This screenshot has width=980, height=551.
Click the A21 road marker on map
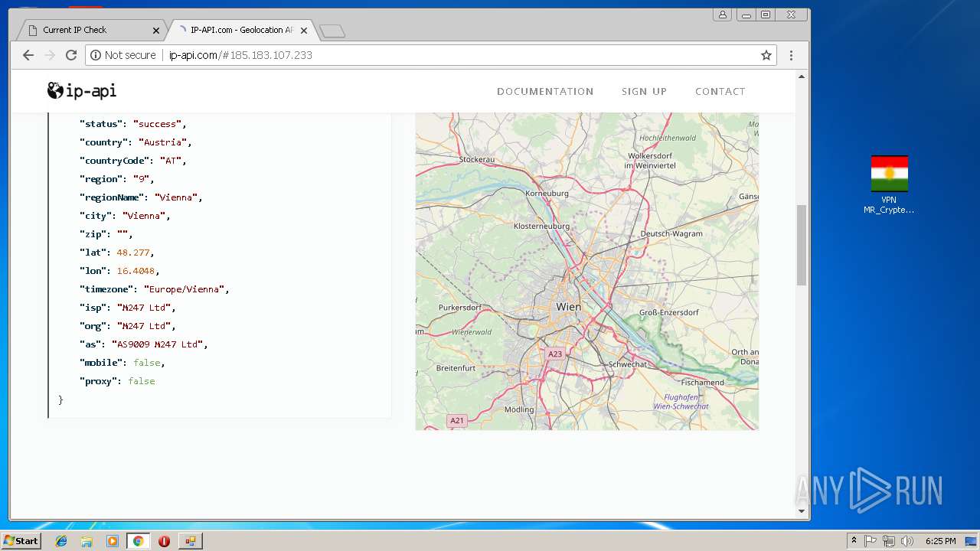coord(457,420)
